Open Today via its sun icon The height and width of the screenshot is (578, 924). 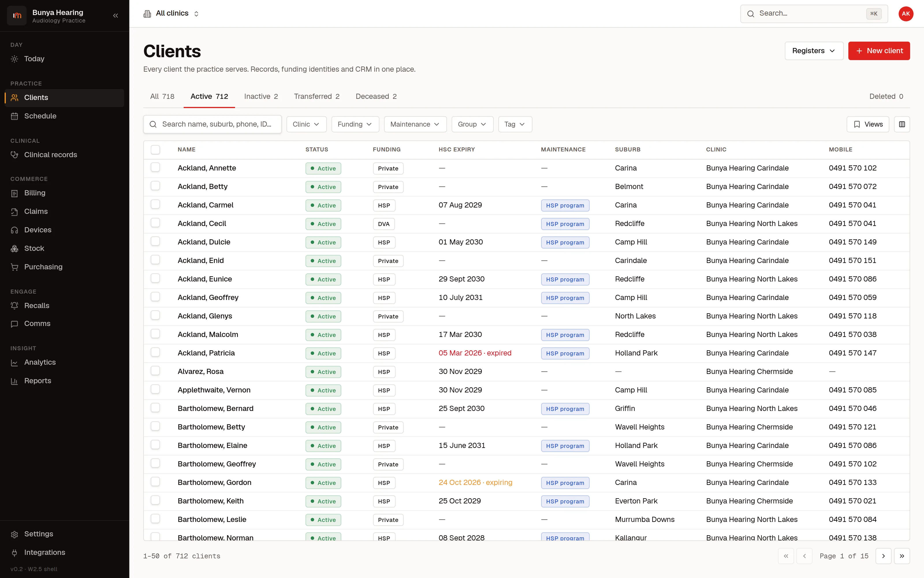pyautogui.click(x=14, y=59)
